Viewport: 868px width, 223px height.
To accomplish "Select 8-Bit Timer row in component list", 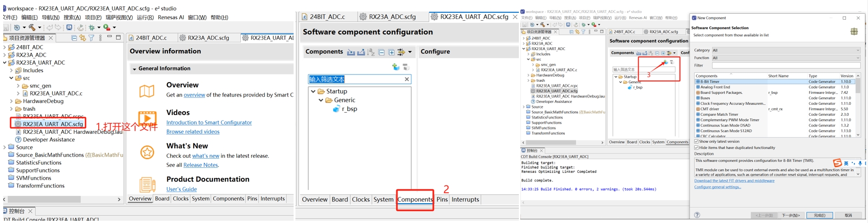I will point(774,81).
